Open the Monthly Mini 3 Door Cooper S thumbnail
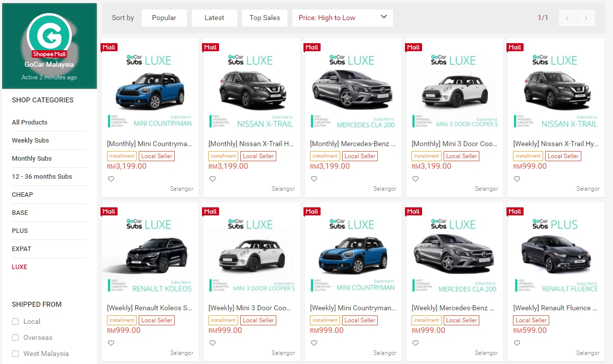This screenshot has height=364, width=613. [x=454, y=88]
